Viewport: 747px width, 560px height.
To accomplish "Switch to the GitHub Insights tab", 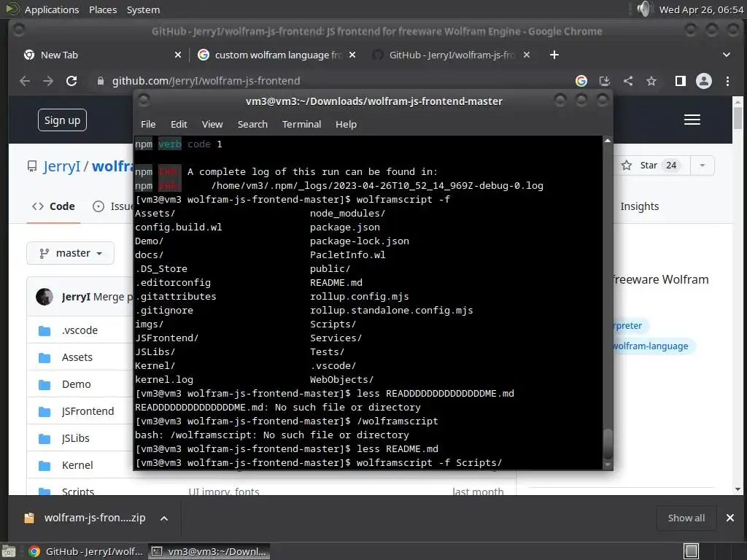I will (639, 206).
